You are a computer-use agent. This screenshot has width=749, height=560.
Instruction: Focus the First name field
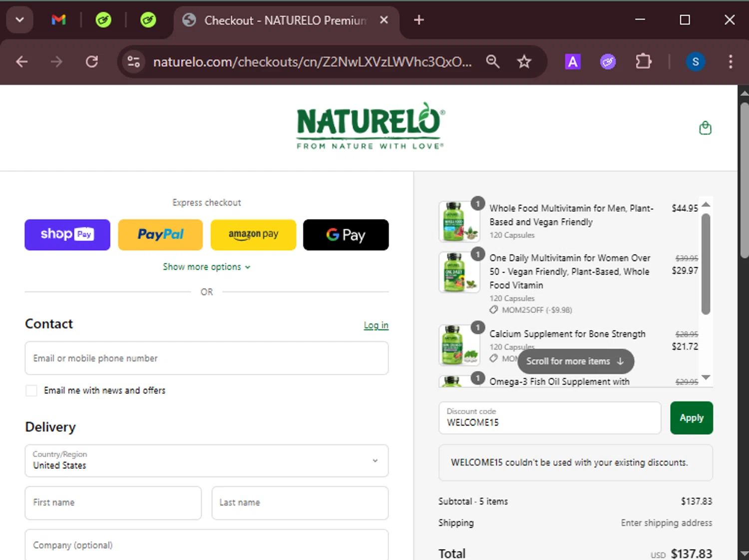click(x=113, y=503)
